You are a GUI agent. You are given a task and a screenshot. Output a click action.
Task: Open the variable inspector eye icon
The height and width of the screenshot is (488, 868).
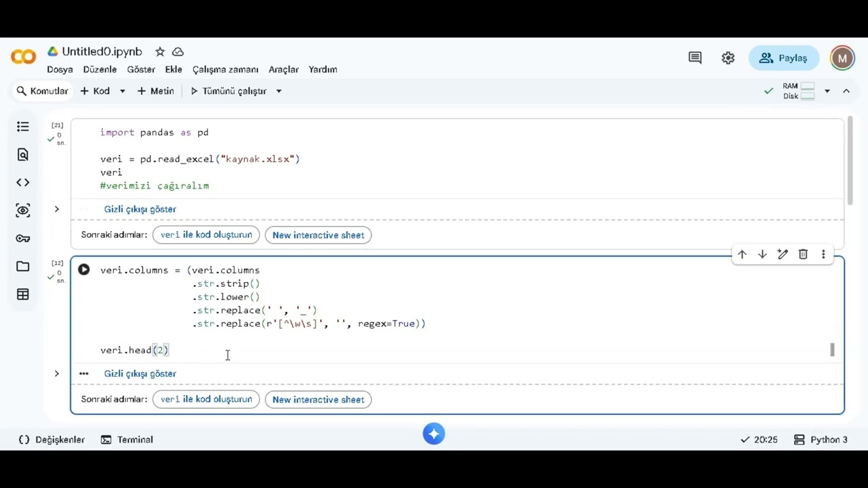pos(23,210)
